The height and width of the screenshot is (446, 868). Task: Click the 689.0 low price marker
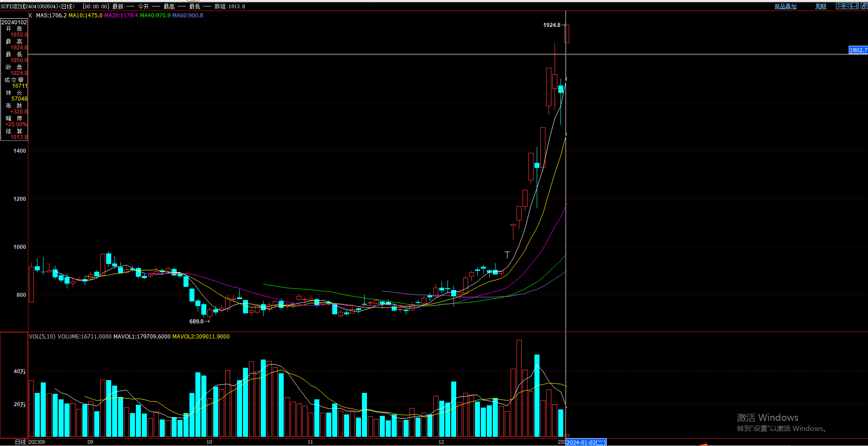point(196,322)
